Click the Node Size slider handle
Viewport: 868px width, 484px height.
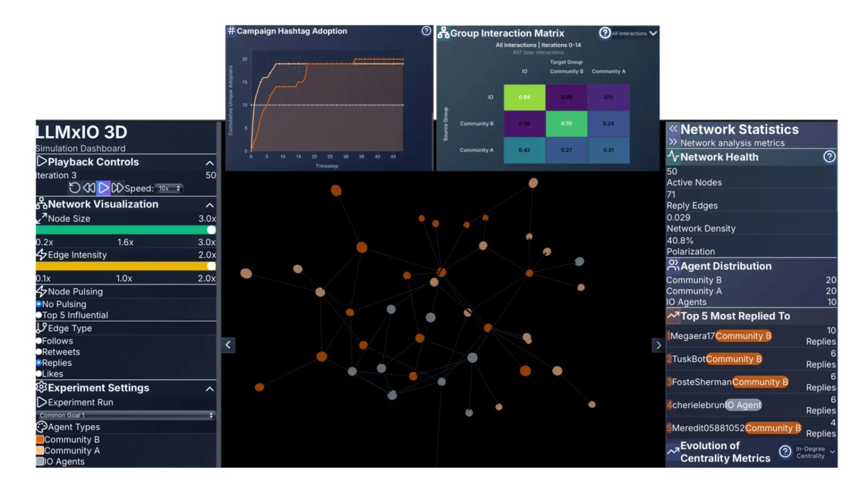coord(211,230)
